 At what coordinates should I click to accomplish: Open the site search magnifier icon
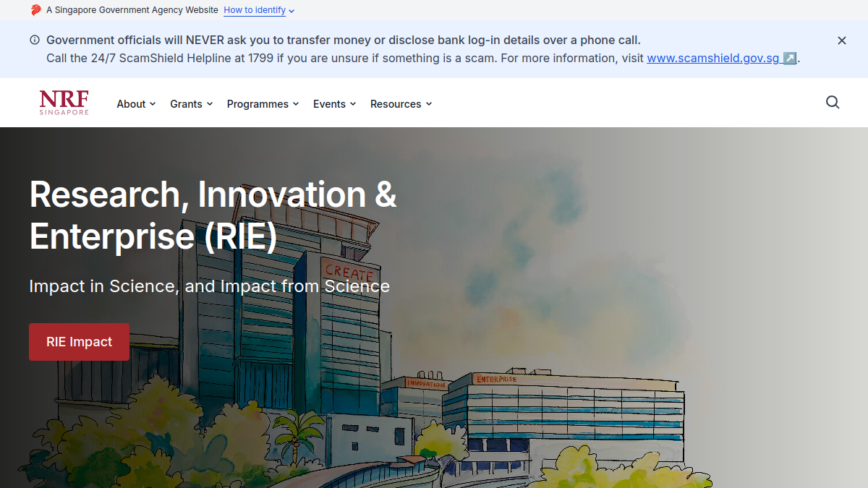[833, 103]
